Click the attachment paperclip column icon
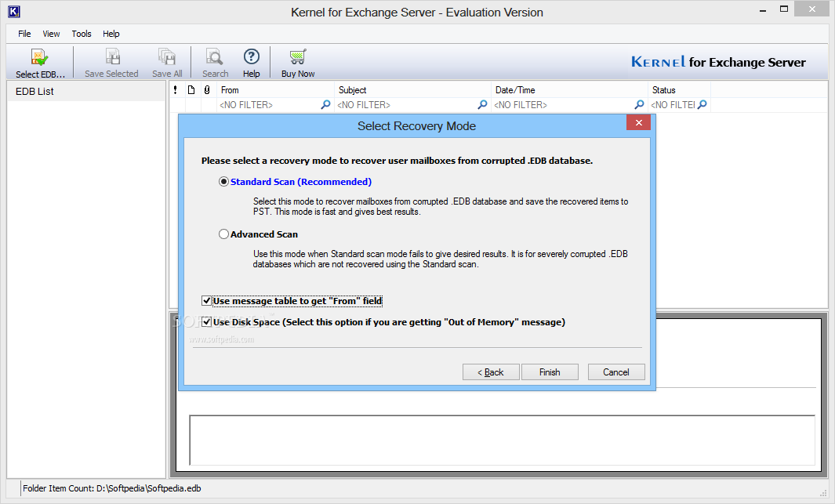Screen dimensions: 835x504 click(207, 90)
